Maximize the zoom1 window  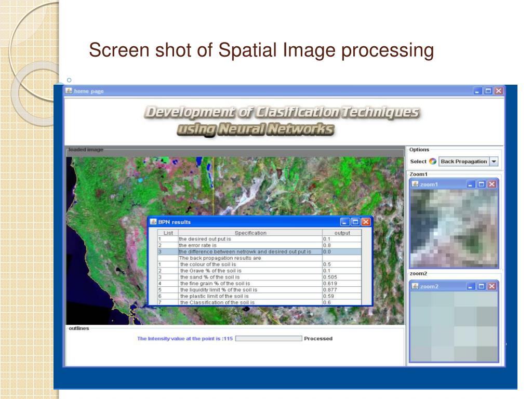481,184
